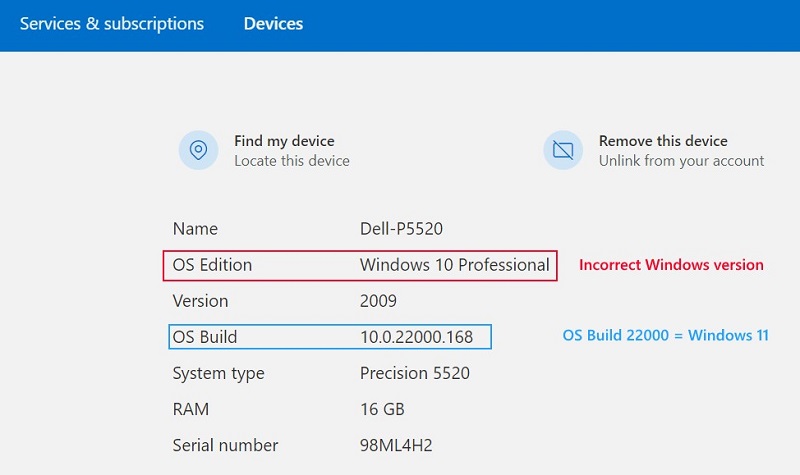Click the OS Build label
This screenshot has height=475, width=800.
tap(205, 337)
